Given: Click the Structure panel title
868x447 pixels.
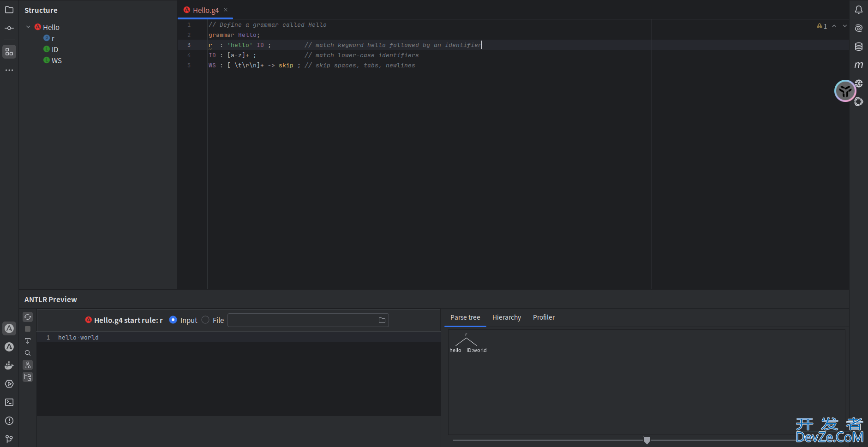Looking at the screenshot, I should pos(41,10).
